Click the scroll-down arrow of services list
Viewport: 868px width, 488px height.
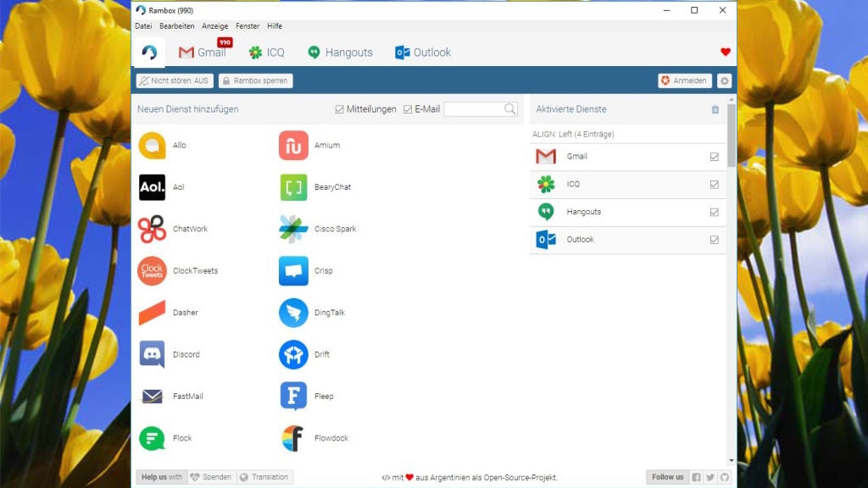(x=732, y=459)
